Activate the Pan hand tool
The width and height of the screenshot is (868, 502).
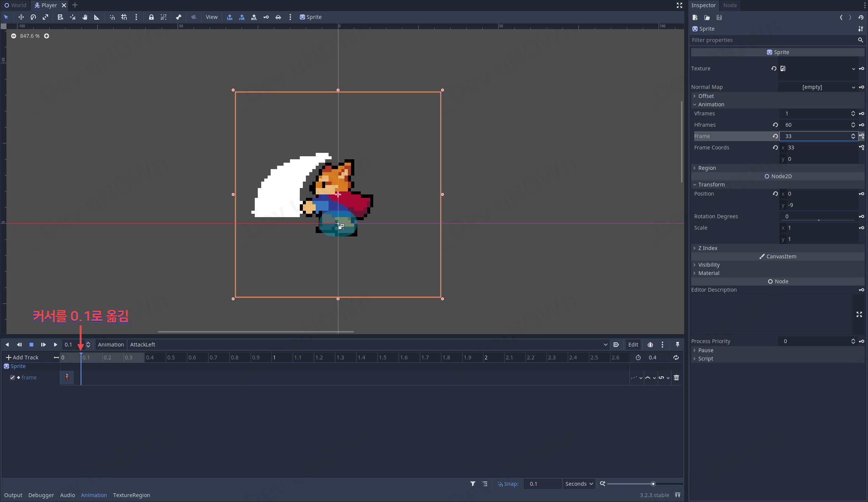tap(85, 17)
